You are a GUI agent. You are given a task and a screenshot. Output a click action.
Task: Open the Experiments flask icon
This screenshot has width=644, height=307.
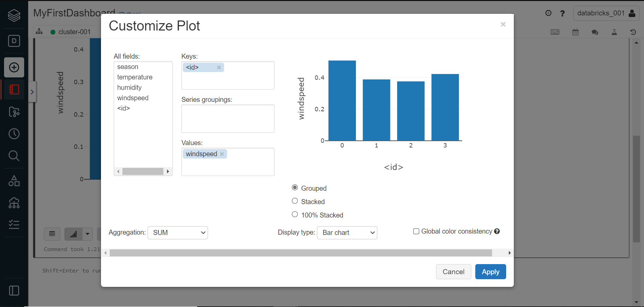(x=614, y=32)
